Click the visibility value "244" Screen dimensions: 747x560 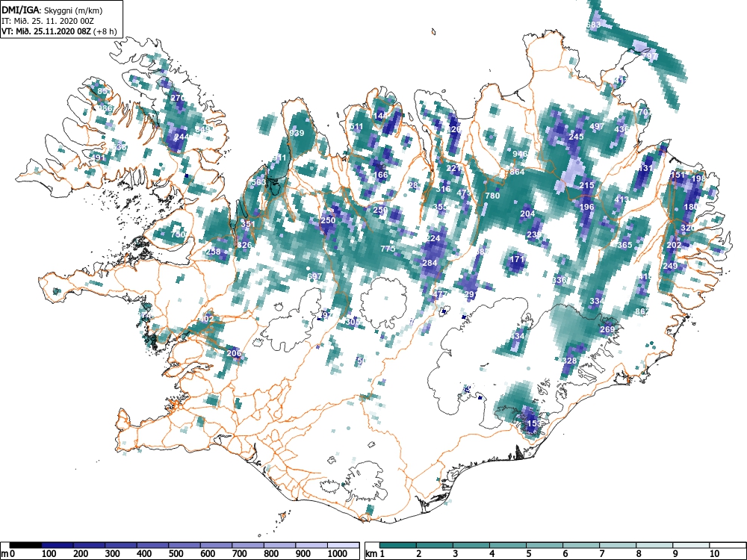tap(182, 137)
